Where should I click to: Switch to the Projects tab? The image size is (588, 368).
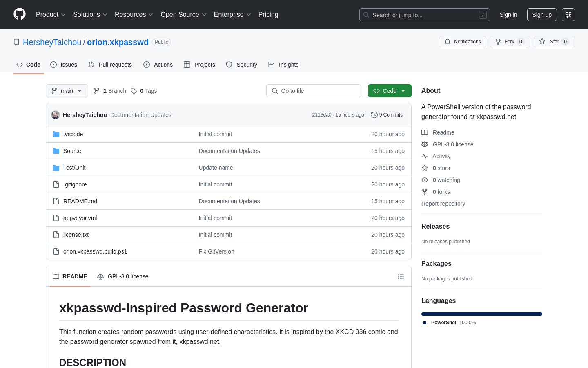199,65
